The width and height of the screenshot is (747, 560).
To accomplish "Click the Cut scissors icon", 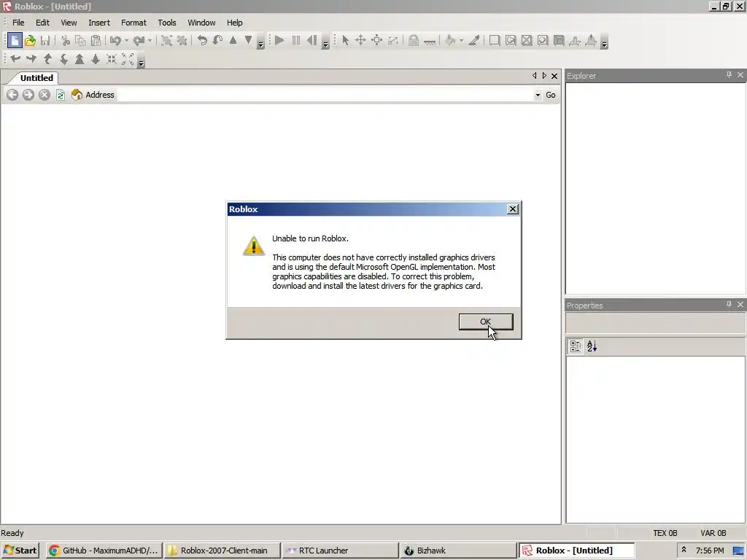I will [x=65, y=41].
